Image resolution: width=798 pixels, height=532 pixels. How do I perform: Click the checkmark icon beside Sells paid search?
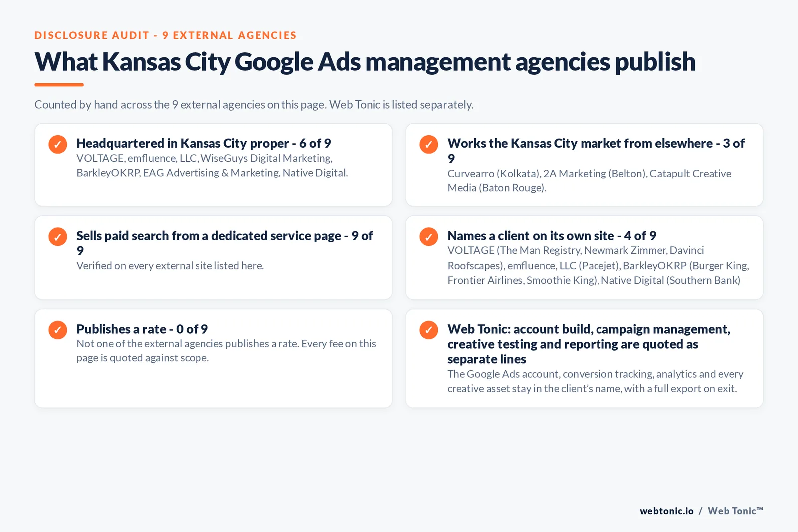tap(58, 237)
